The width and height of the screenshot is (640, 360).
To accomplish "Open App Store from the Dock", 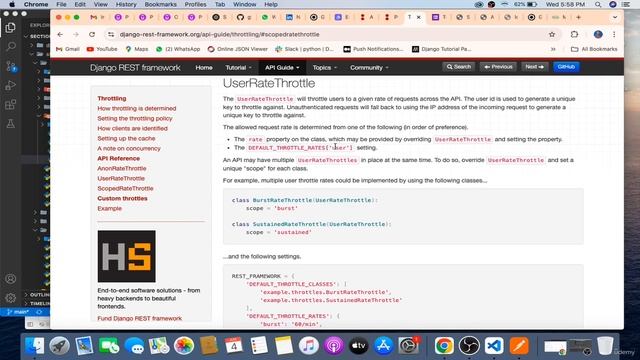I will [x=383, y=346].
